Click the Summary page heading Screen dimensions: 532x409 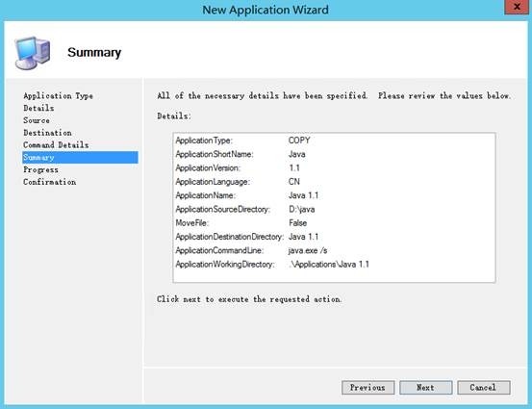94,52
